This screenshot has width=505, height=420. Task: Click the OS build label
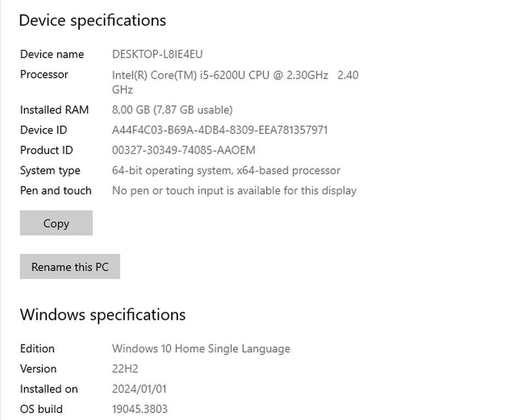(41, 409)
